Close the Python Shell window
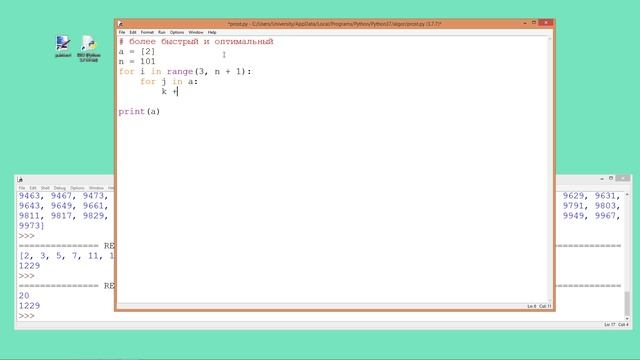 622,178
